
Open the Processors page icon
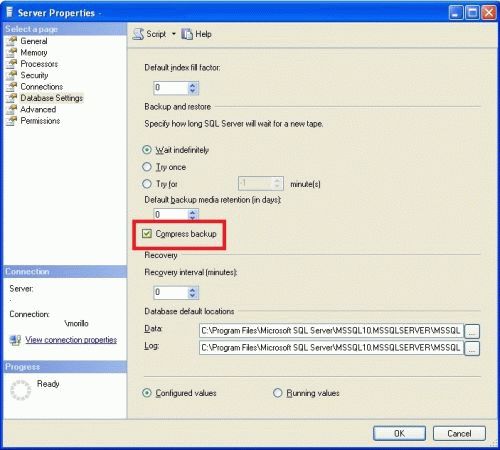click(12, 64)
